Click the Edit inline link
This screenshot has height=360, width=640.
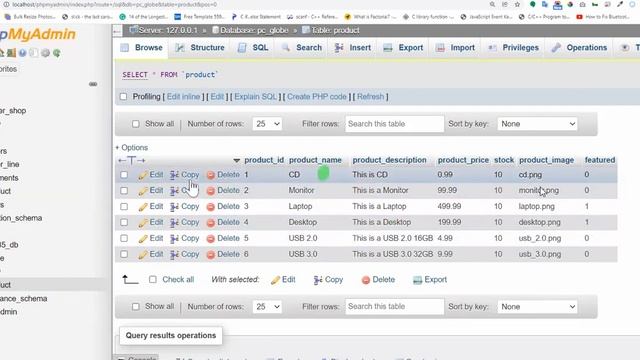point(183,97)
